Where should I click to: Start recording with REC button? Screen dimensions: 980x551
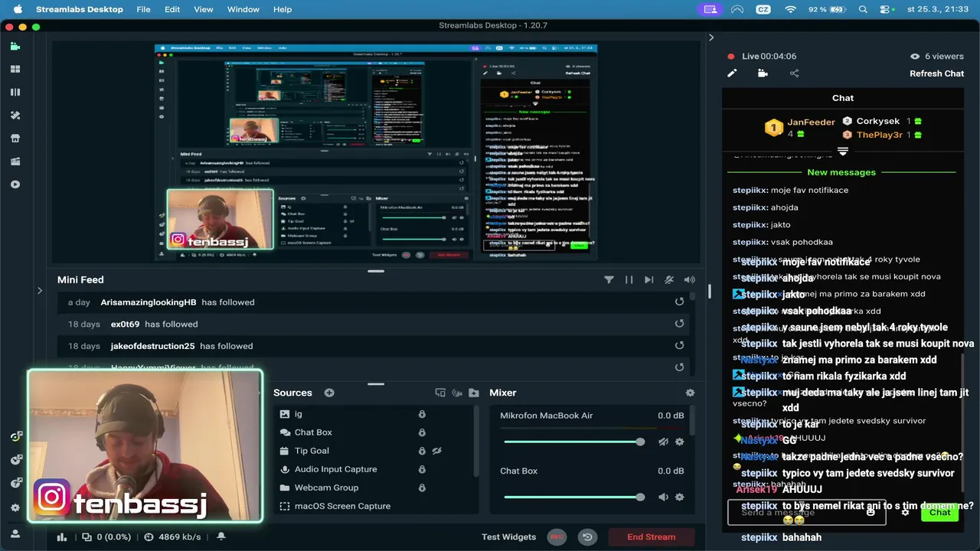click(557, 536)
